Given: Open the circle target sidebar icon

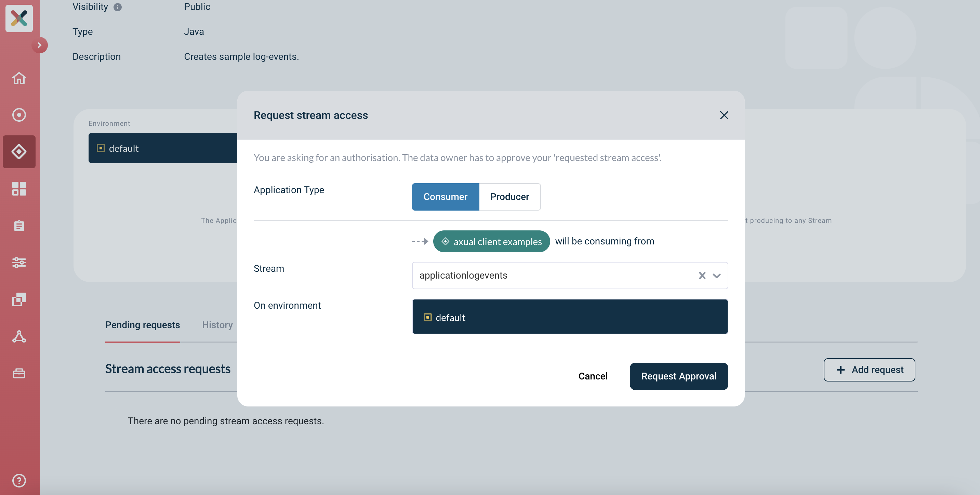Looking at the screenshot, I should pos(19,115).
